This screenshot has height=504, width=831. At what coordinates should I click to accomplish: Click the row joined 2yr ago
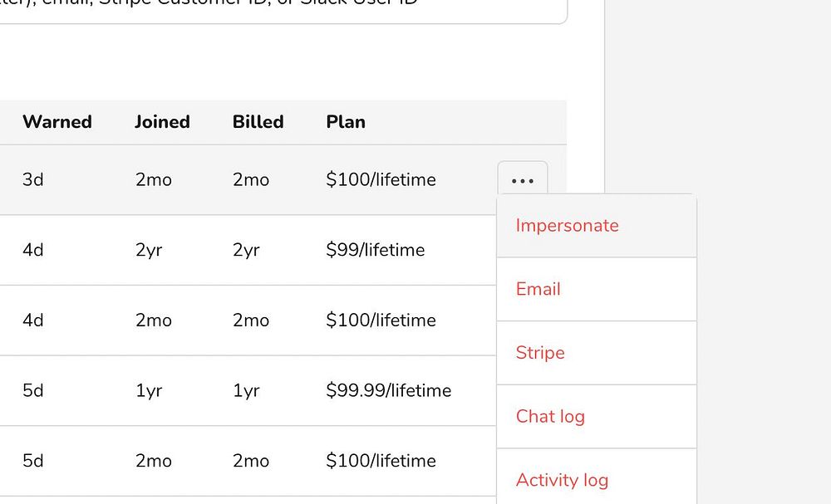pyautogui.click(x=149, y=250)
